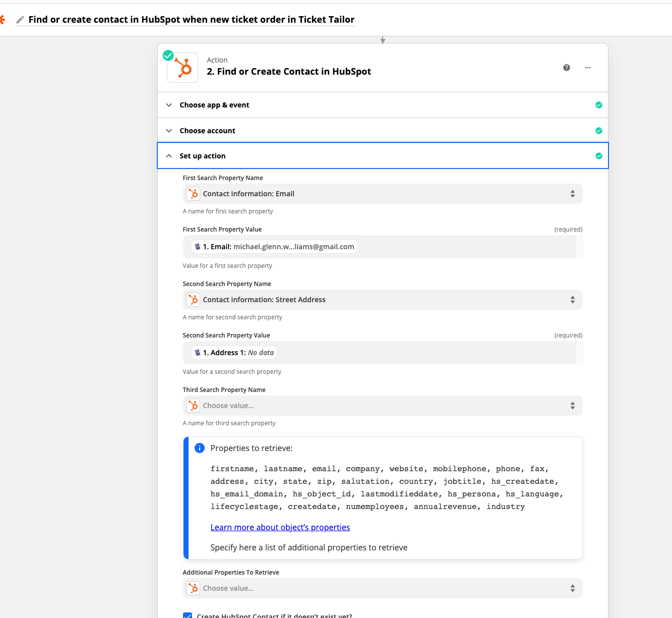
Task: Click the green check next to Choose account
Action: point(599,131)
